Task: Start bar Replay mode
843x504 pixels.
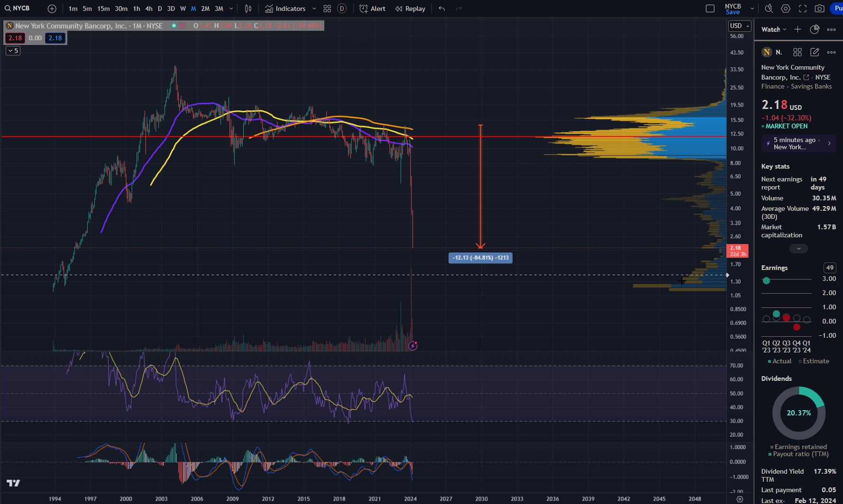Action: coord(410,9)
